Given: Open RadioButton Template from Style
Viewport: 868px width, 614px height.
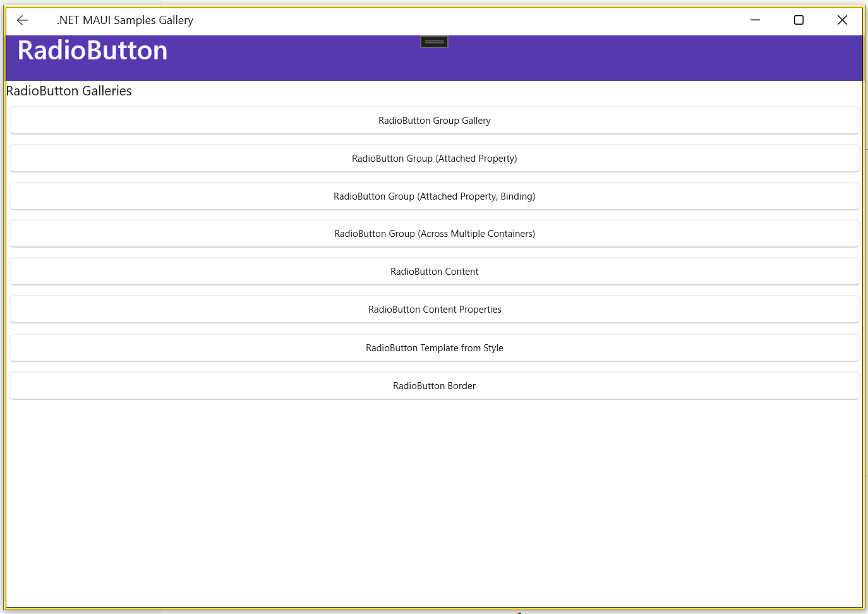Looking at the screenshot, I should click(x=434, y=348).
